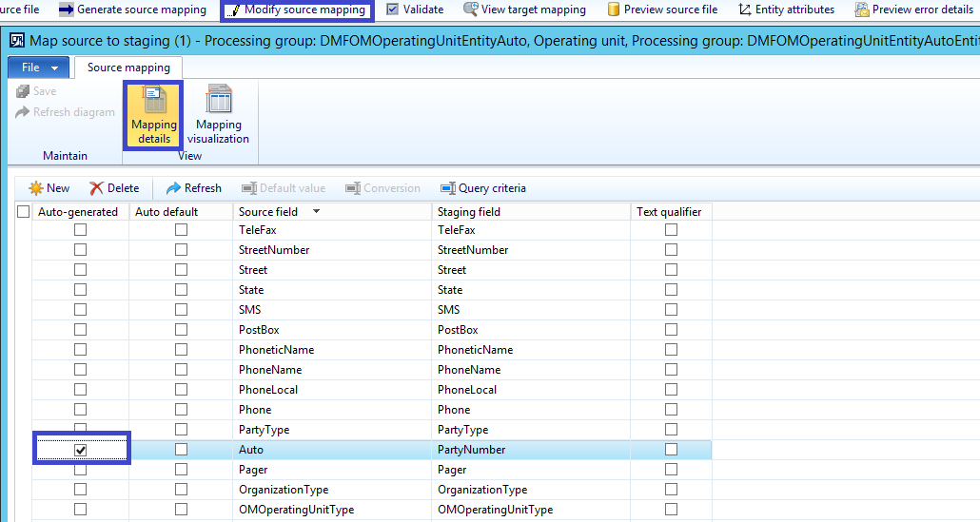The image size is (980, 522).
Task: Open Query criteria
Action: click(x=482, y=188)
